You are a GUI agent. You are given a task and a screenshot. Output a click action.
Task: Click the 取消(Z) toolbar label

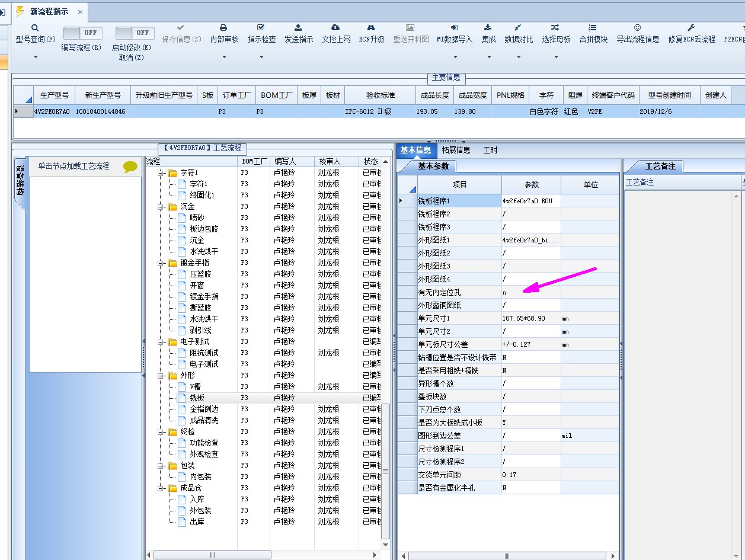[x=132, y=57]
